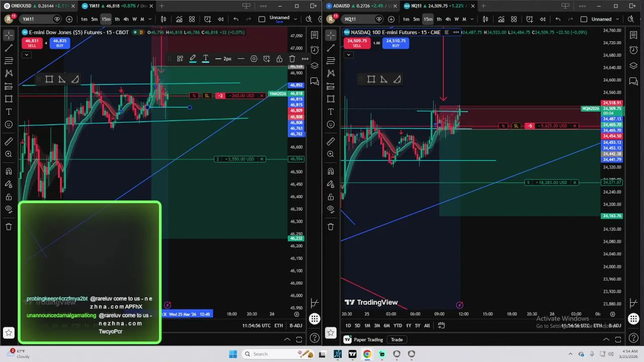The height and width of the screenshot is (362, 644).
Task: Open text color swatch on floating toolbar
Action: coord(205,59)
